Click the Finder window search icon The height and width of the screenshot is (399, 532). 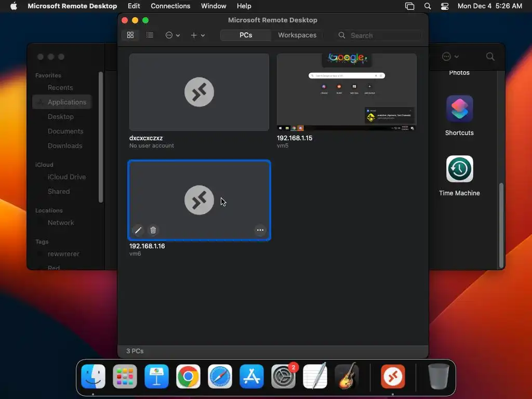490,56
